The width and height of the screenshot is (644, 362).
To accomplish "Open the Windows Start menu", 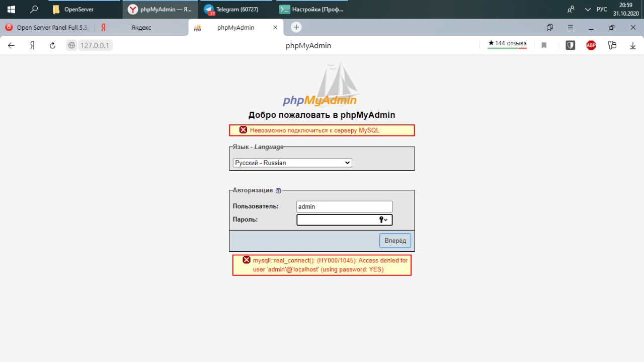I will coord(11,9).
